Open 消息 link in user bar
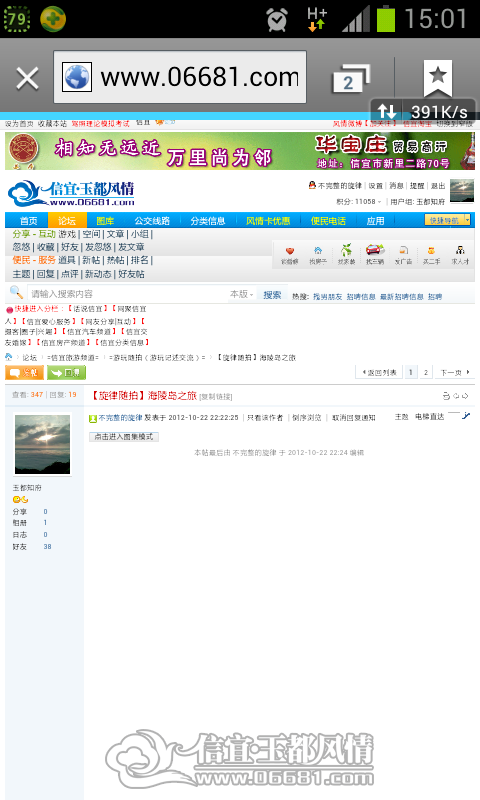 396,186
